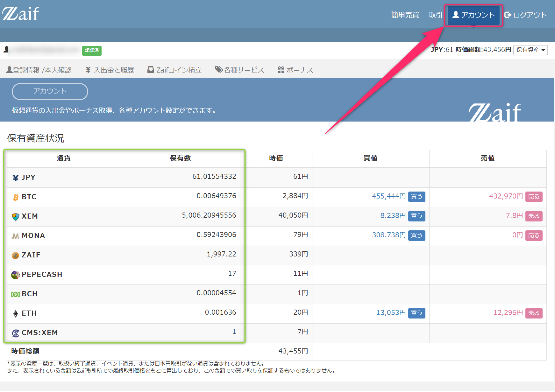This screenshot has width=555, height=392.
Task: Click the ZAIF token icon
Action: 16,255
